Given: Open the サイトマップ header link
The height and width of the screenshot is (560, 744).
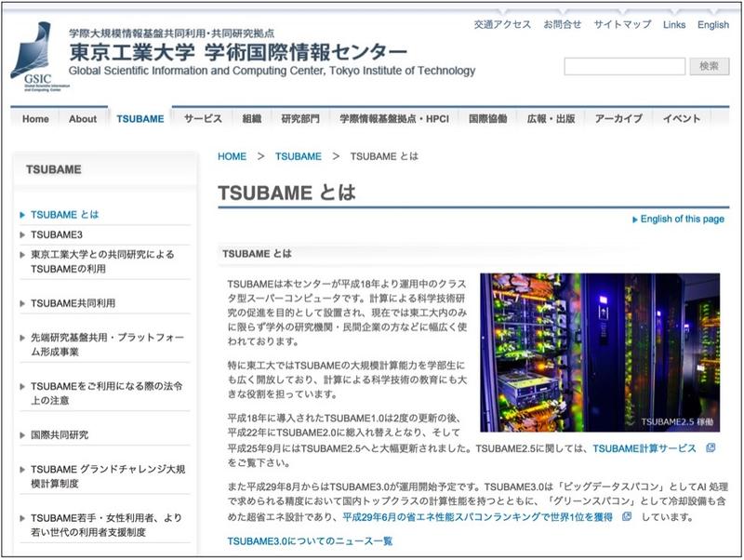Looking at the screenshot, I should point(622,25).
